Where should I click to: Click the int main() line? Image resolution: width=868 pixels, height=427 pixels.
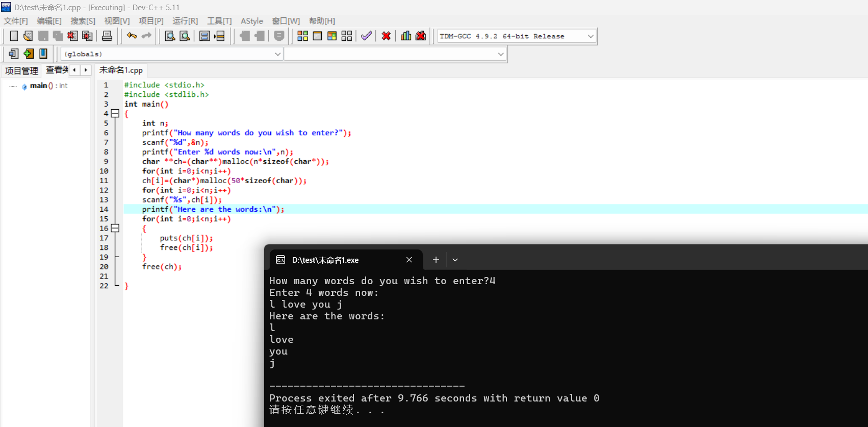[146, 104]
